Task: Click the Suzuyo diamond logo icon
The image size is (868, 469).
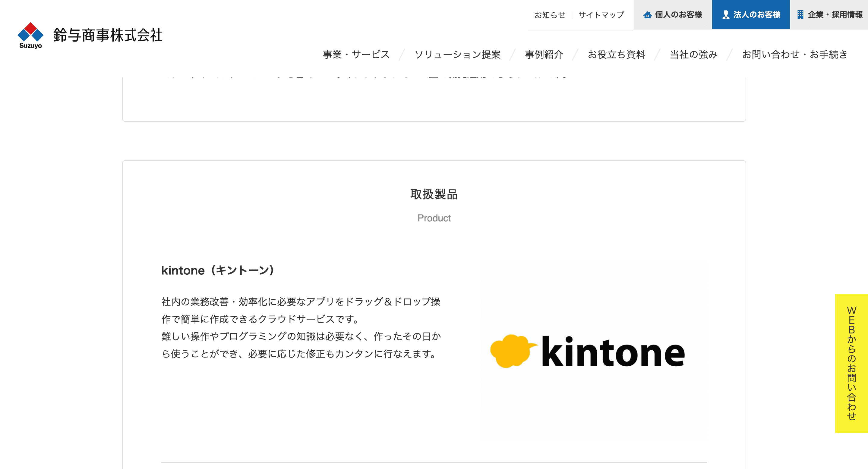Action: click(30, 35)
